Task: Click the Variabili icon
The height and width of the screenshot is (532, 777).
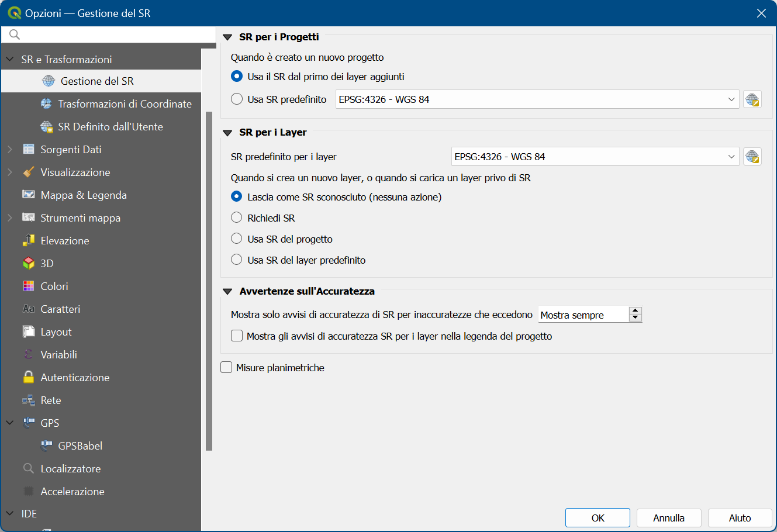Action: [29, 354]
